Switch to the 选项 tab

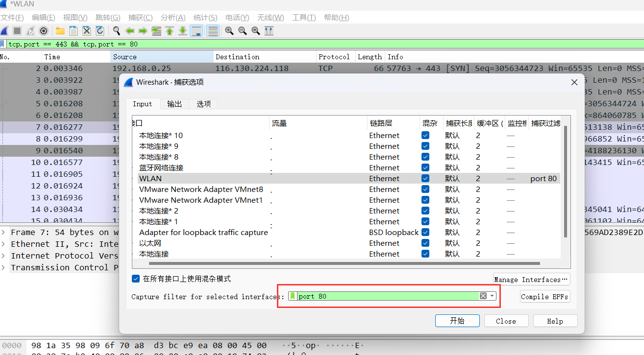pyautogui.click(x=204, y=104)
